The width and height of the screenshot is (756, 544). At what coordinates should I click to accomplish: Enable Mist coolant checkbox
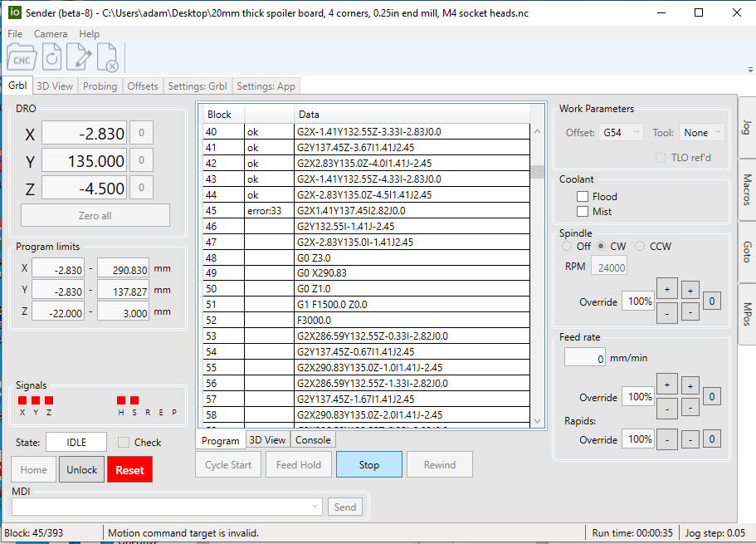(x=583, y=212)
